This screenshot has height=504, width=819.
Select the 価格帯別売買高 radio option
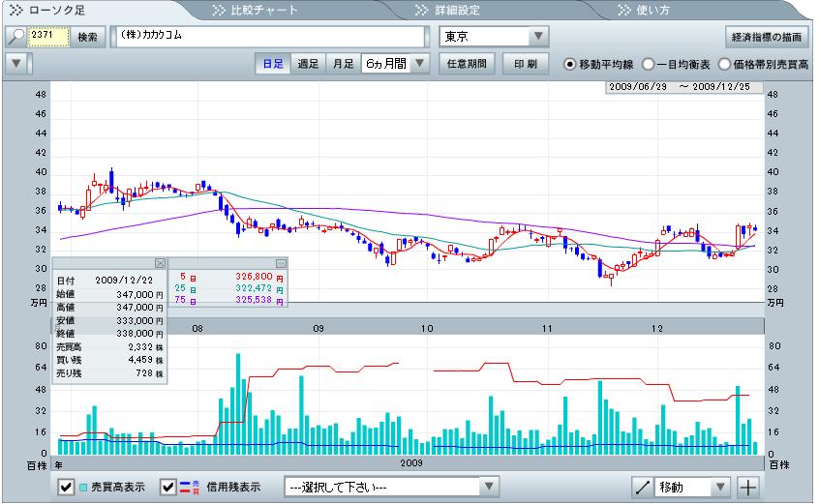724,64
